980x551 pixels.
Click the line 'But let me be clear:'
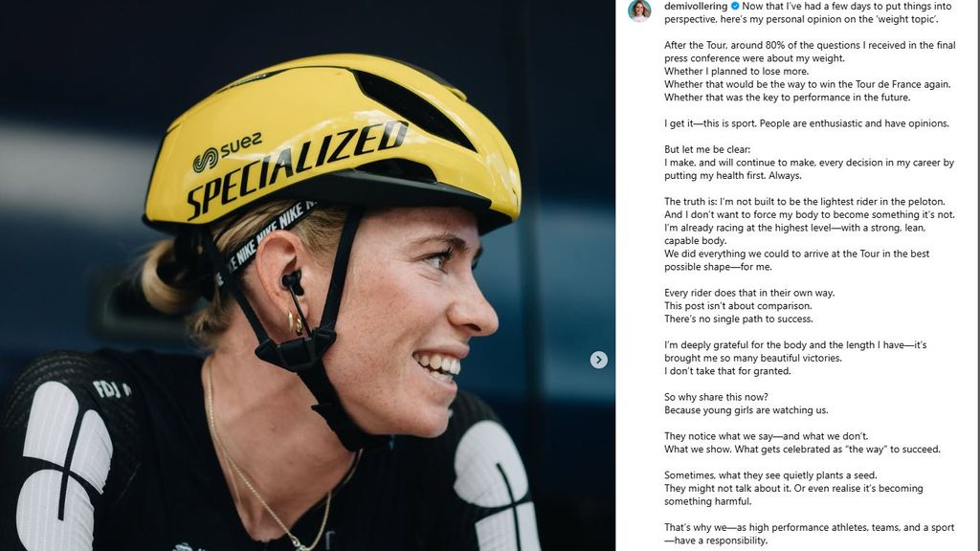[709, 150]
